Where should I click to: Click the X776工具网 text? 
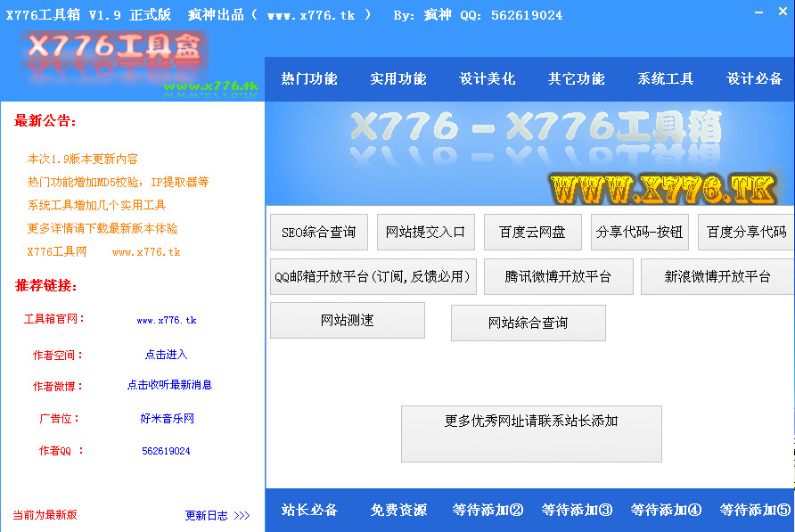(57, 251)
